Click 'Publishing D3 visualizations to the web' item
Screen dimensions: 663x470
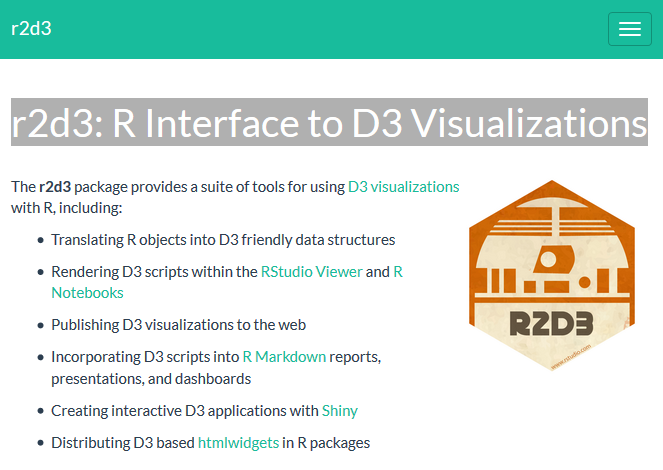[178, 325]
